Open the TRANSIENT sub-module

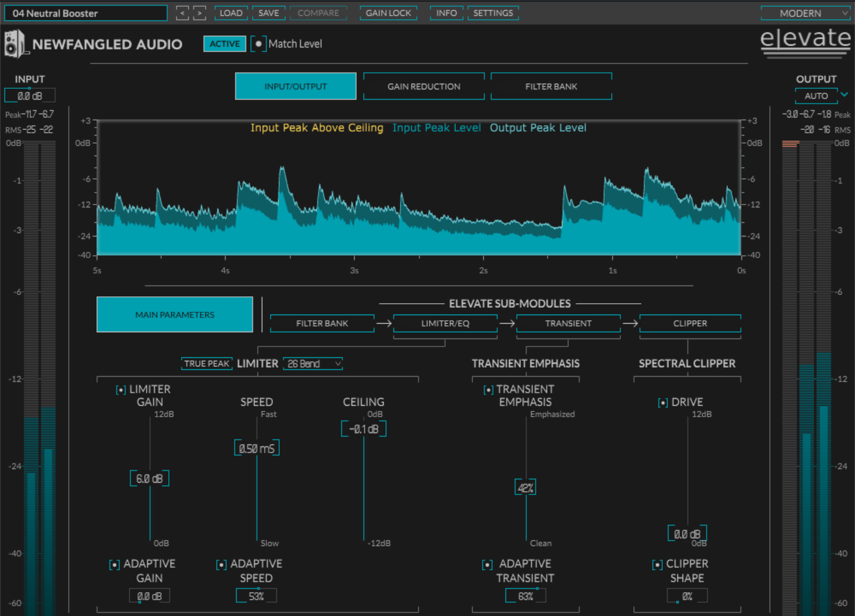(x=568, y=323)
